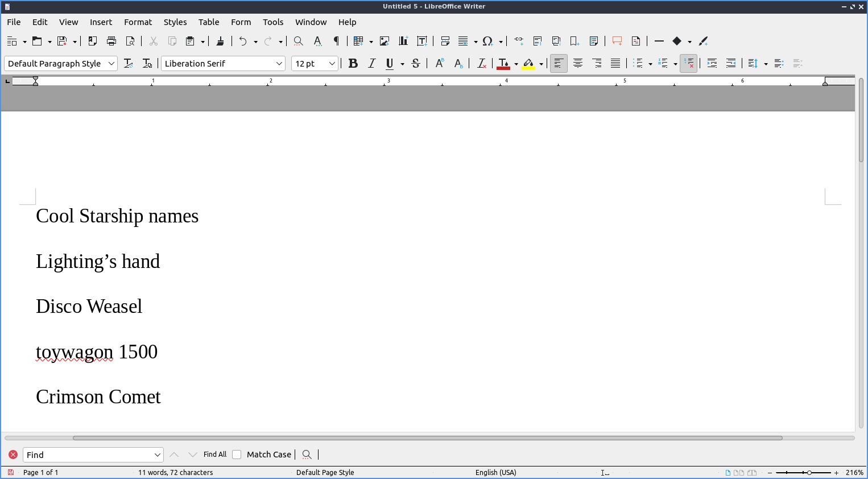Insert image using the picture icon

(x=385, y=41)
